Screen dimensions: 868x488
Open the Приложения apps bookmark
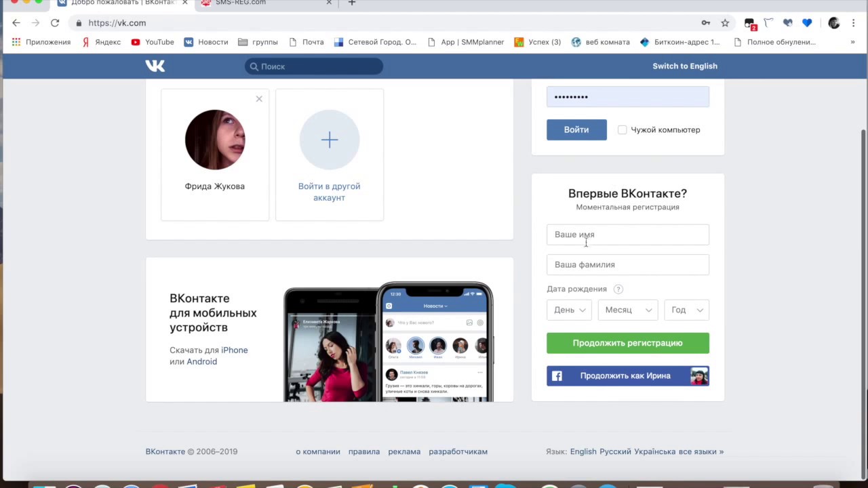coord(41,42)
